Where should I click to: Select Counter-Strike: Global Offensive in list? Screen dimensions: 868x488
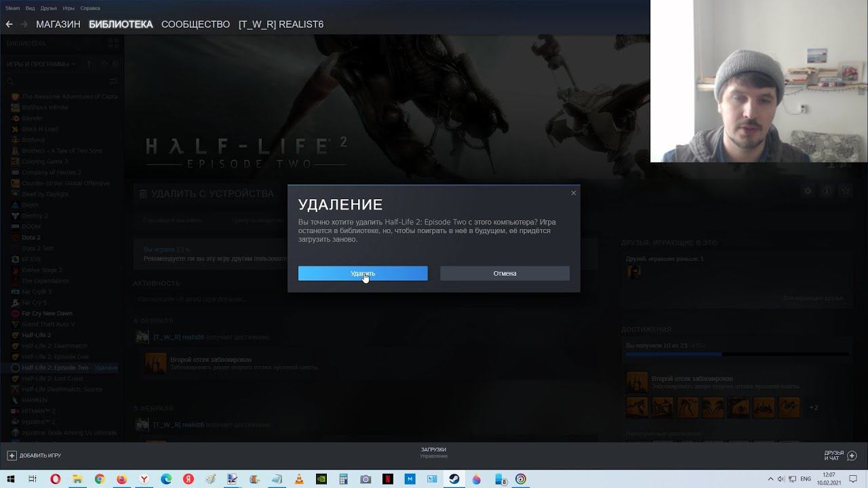pyautogui.click(x=65, y=183)
